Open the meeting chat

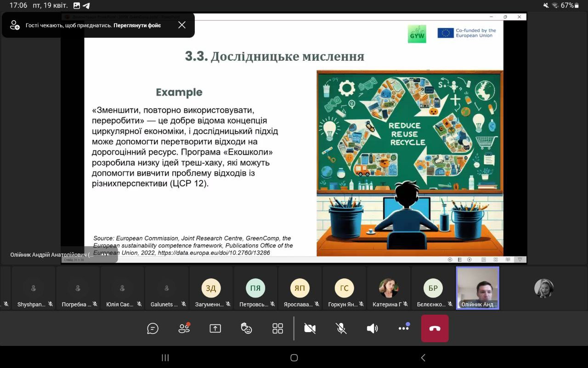coord(153,328)
